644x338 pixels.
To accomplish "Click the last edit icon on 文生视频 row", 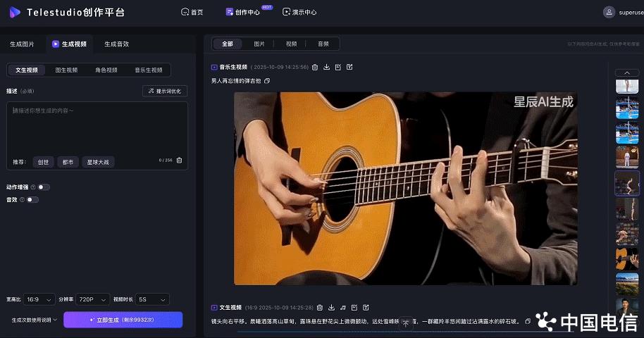I will 366,307.
